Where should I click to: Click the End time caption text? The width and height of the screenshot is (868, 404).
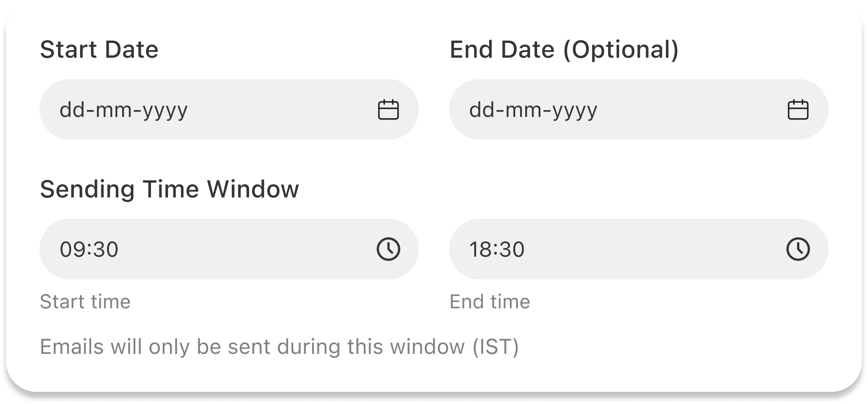tap(491, 301)
